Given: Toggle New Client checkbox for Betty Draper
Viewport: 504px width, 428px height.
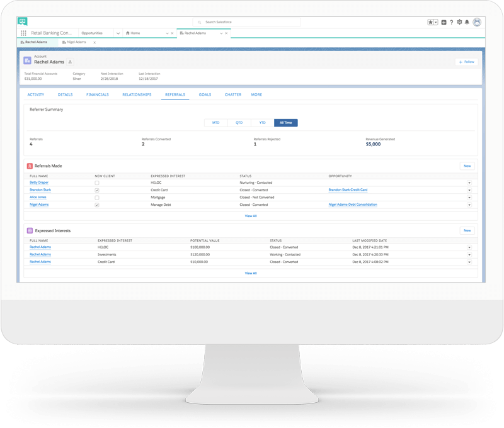Looking at the screenshot, I should (96, 183).
